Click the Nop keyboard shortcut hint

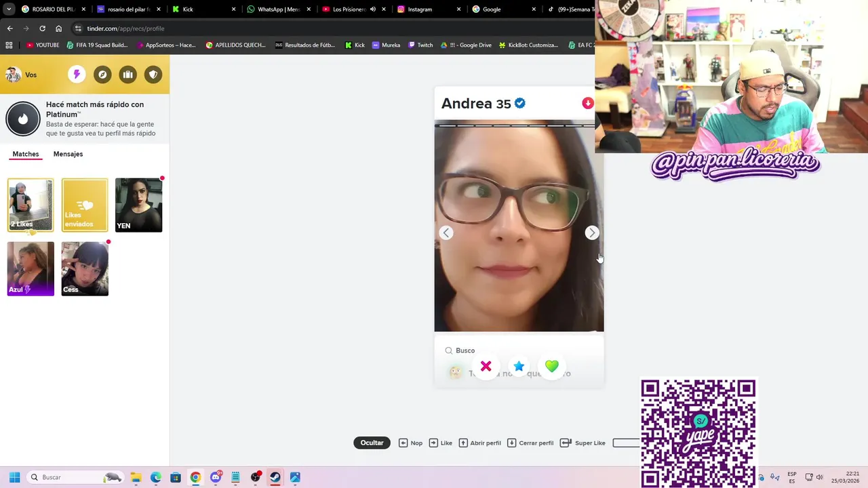pos(410,443)
